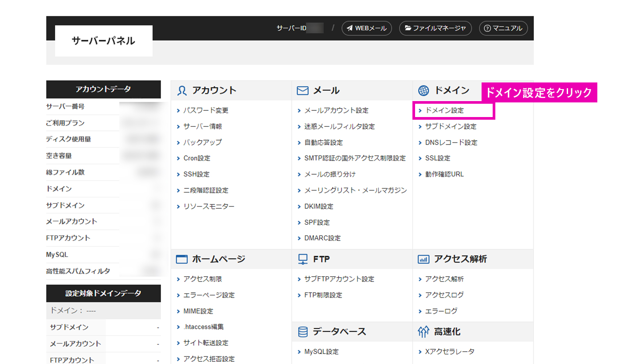Open サブFTPアカウント設定 link
Image resolution: width=643 pixels, height=364 pixels.
click(x=339, y=279)
